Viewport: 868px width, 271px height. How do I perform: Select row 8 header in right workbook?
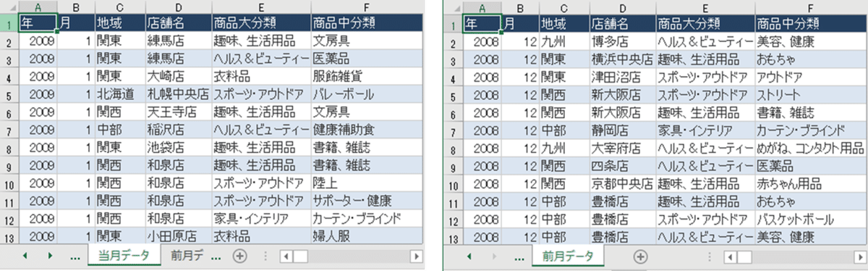(x=453, y=148)
